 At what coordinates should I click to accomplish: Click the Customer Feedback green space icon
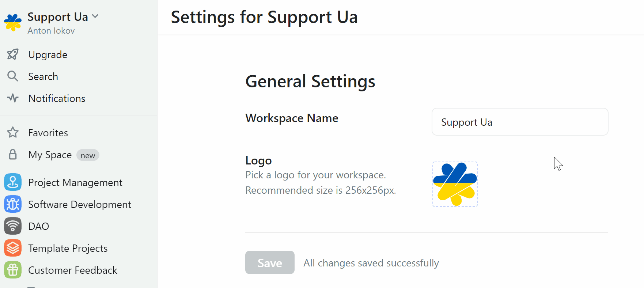12,270
